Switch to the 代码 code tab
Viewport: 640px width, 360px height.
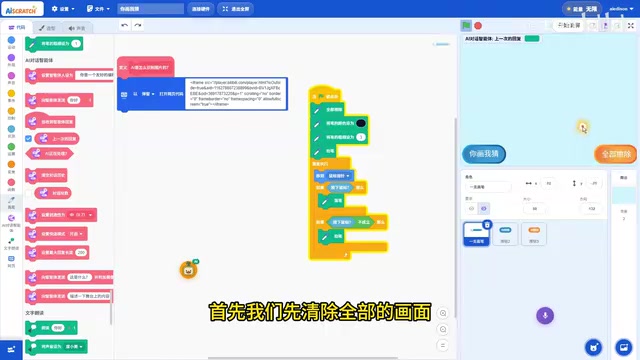[17, 27]
